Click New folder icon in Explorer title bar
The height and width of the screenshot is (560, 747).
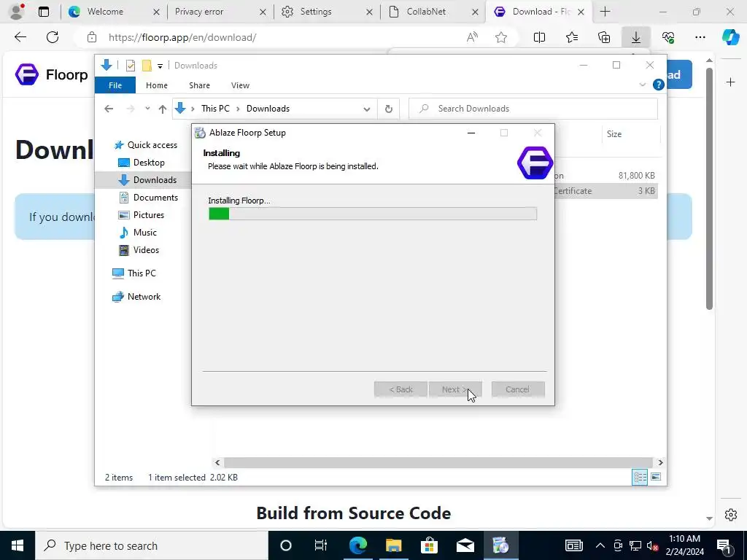coord(147,66)
